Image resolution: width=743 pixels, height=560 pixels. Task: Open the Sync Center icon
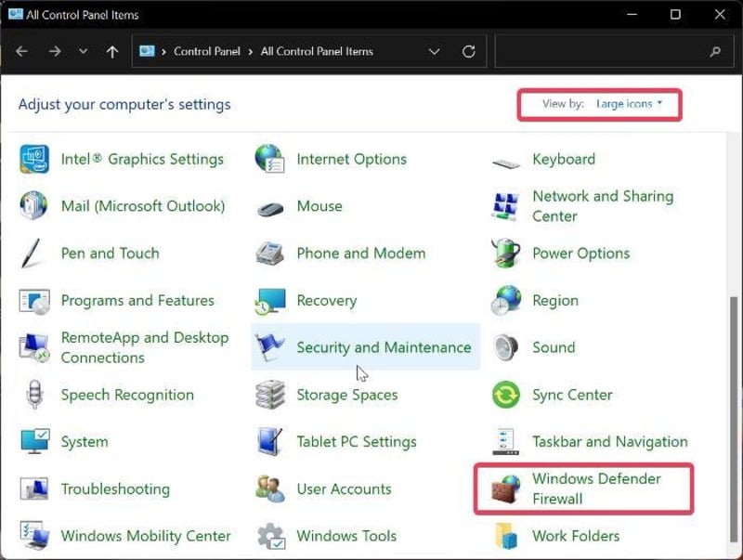point(505,394)
